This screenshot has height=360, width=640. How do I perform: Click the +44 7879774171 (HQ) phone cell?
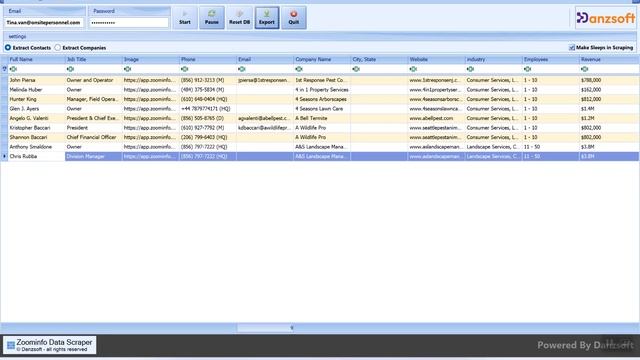tap(208, 109)
